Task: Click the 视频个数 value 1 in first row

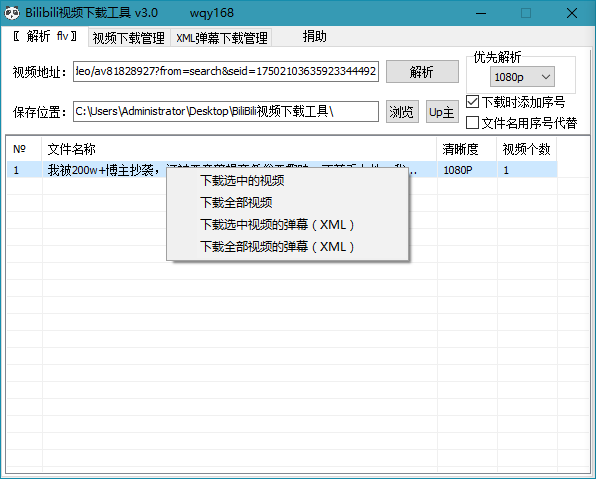Action: (527, 170)
